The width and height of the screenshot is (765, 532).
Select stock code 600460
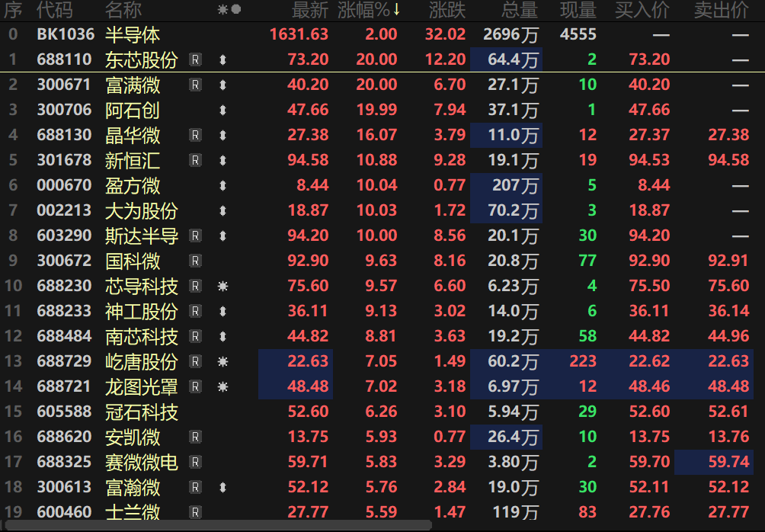[65, 512]
